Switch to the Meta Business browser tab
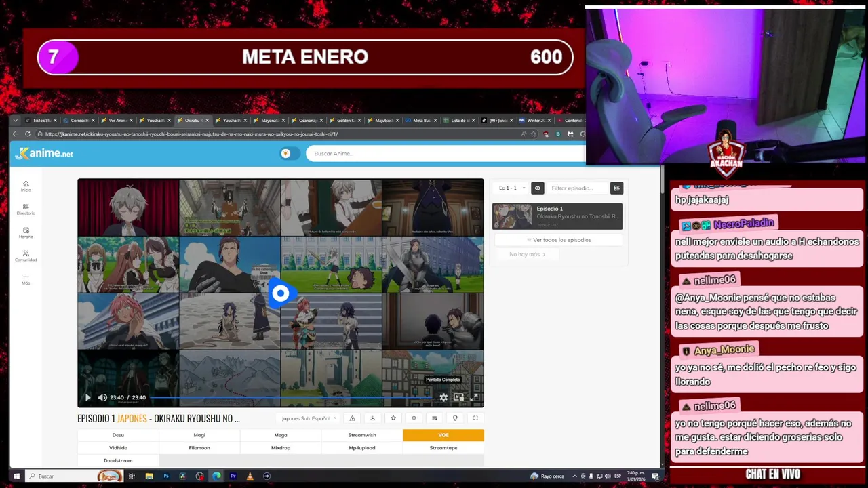This screenshot has height=488, width=868. 422,120
